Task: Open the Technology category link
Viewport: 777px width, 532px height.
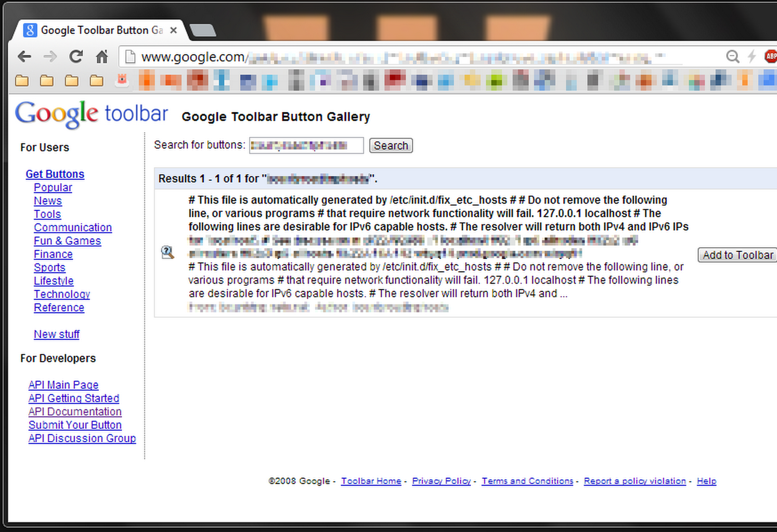Action: pyautogui.click(x=62, y=294)
